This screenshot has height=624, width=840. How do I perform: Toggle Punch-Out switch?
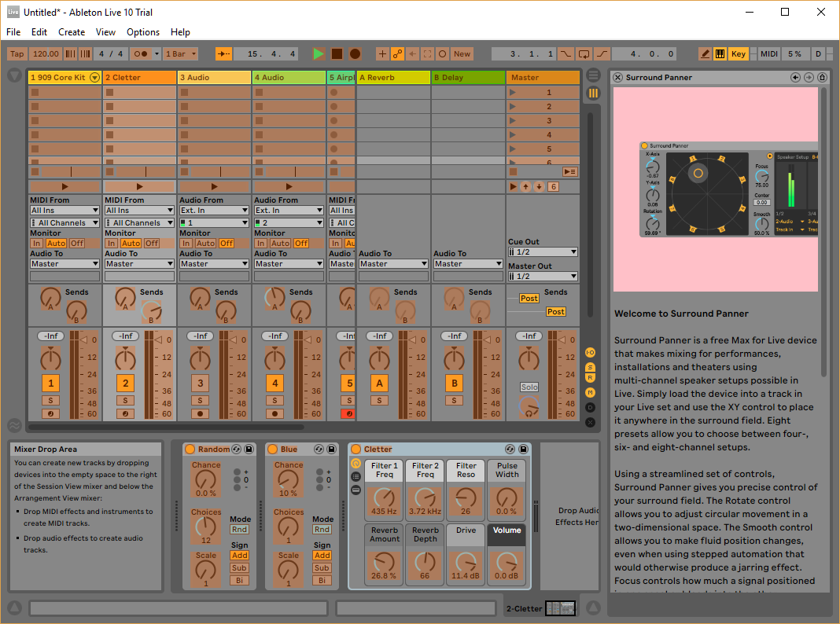tap(602, 53)
